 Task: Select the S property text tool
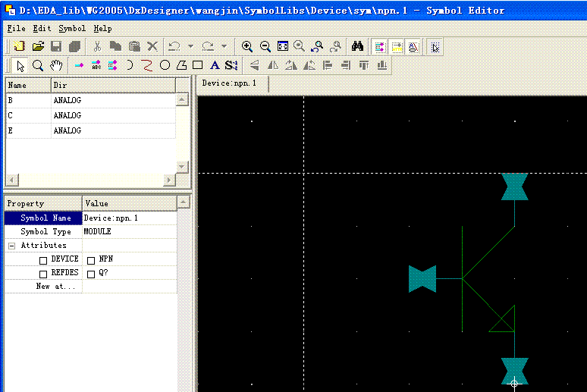click(231, 65)
